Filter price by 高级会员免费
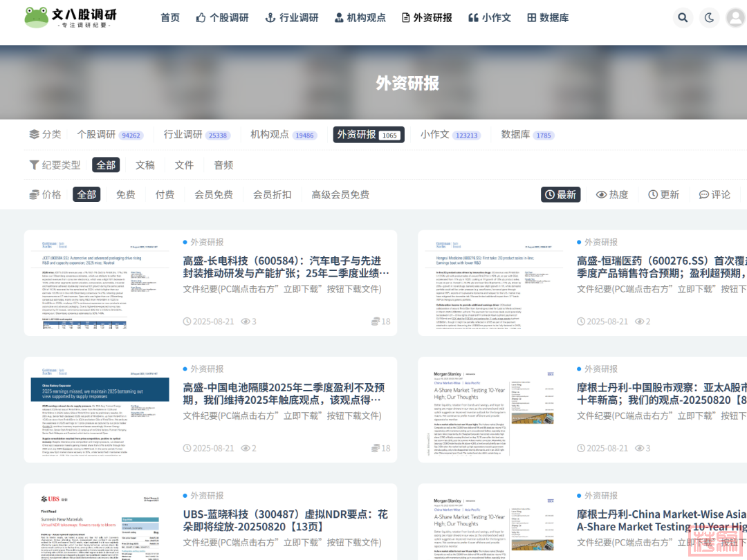Screen dimensions: 747x560 click(x=340, y=195)
